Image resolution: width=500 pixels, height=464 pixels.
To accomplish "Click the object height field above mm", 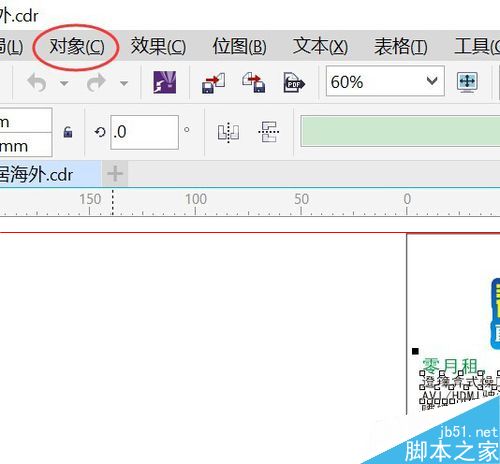I will pyautogui.click(x=26, y=120).
